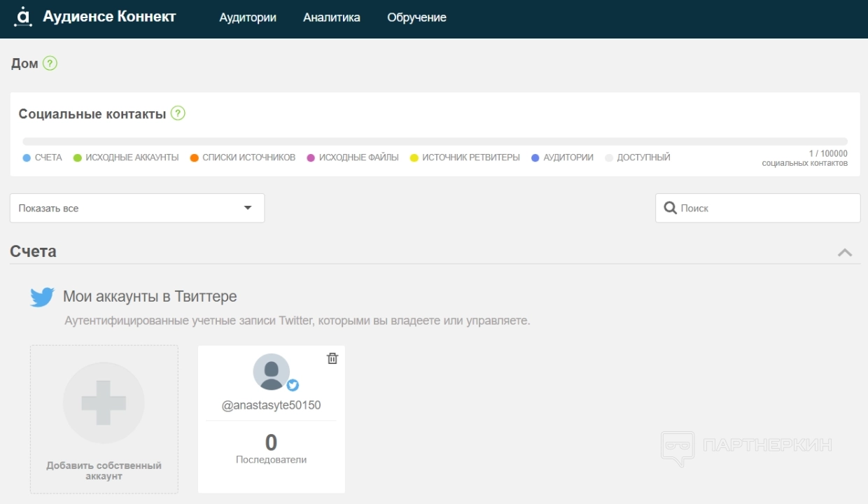Click the Аудиенсе Коннект logo icon
This screenshot has width=868, height=504.
pos(23,17)
